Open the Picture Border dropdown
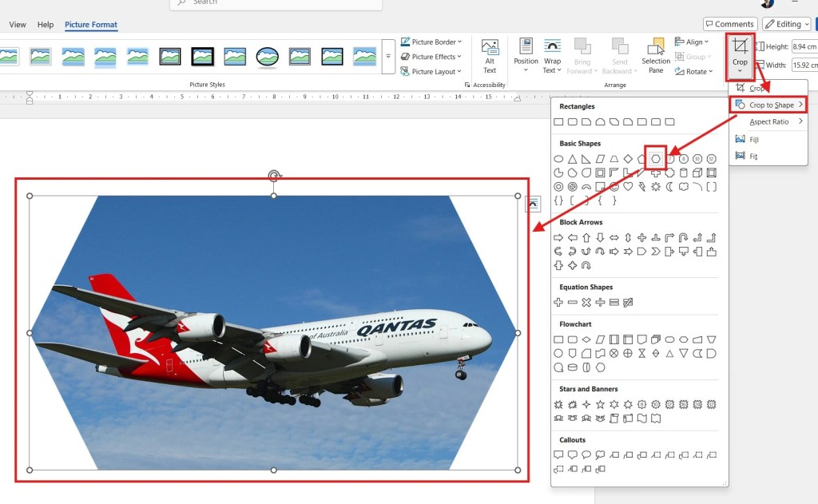The width and height of the screenshot is (818, 504). coord(431,42)
